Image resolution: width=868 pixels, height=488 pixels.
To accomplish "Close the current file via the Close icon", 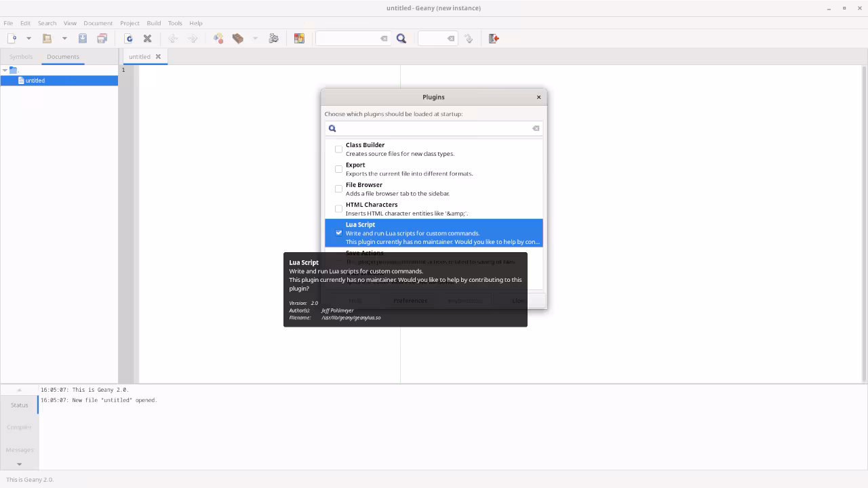I will 147,38.
